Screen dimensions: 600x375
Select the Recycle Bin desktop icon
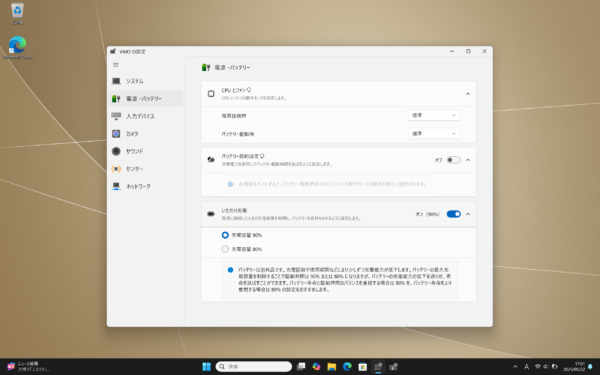coord(17,14)
